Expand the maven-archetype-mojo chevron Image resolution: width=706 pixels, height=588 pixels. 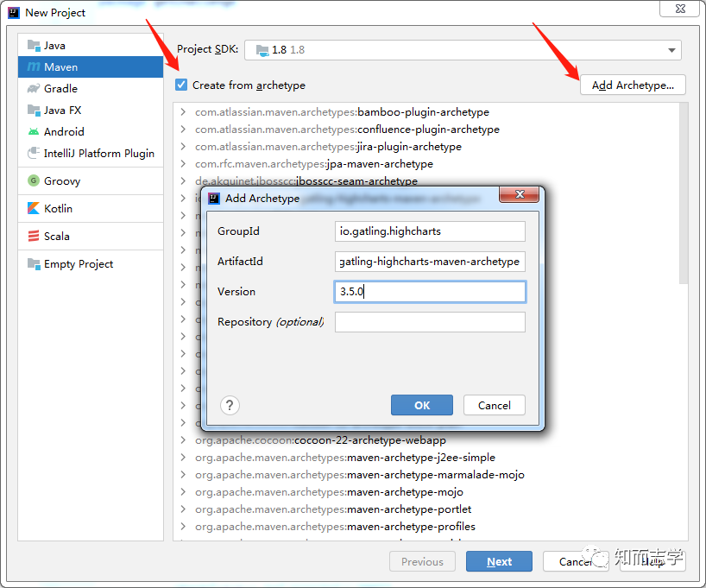183,491
